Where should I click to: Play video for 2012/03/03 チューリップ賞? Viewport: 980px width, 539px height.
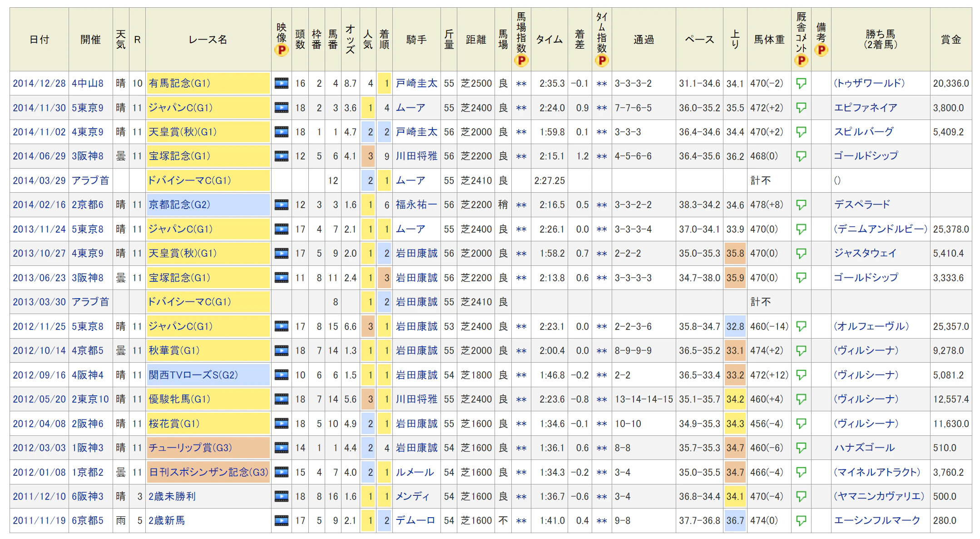[x=282, y=448]
